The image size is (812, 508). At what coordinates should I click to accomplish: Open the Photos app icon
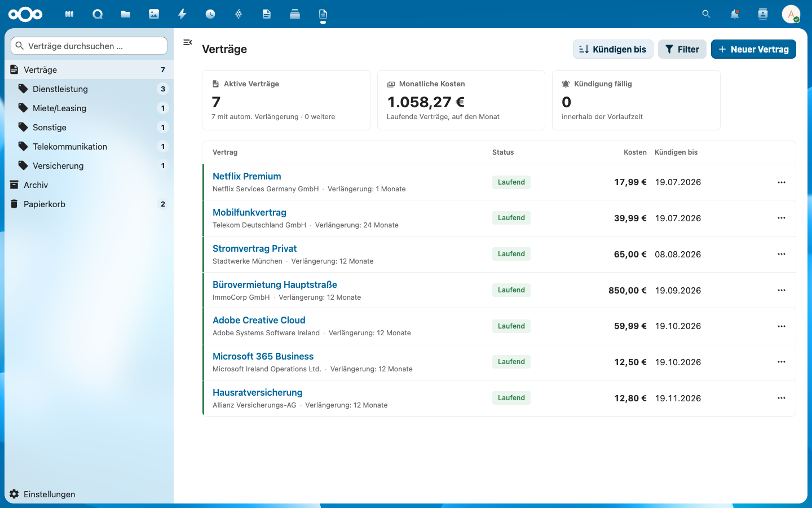point(154,14)
